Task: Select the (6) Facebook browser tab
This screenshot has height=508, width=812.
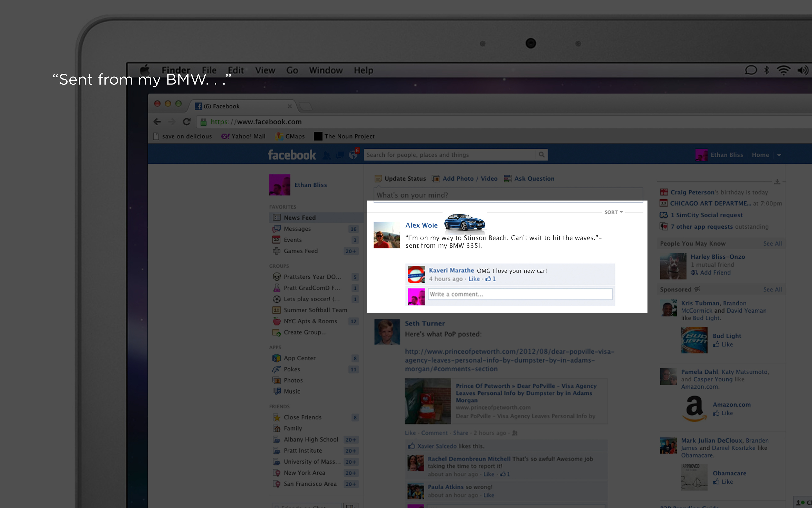Action: click(x=243, y=106)
